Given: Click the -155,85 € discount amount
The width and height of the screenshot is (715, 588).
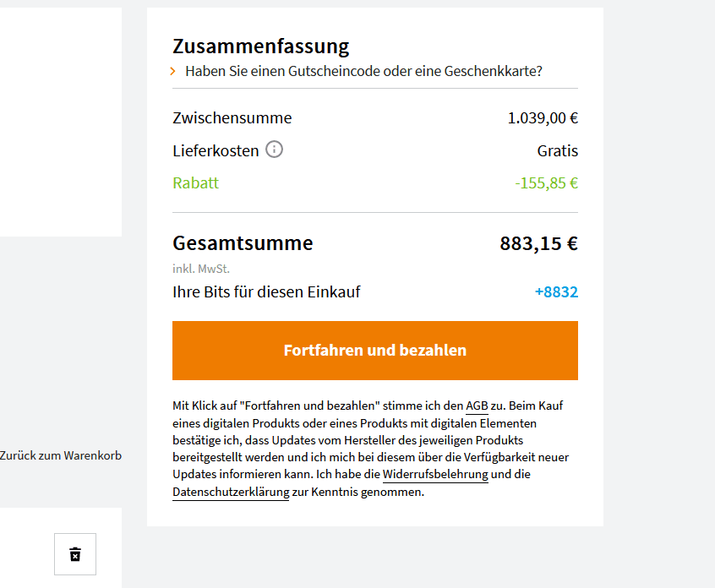Looking at the screenshot, I should (x=546, y=183).
